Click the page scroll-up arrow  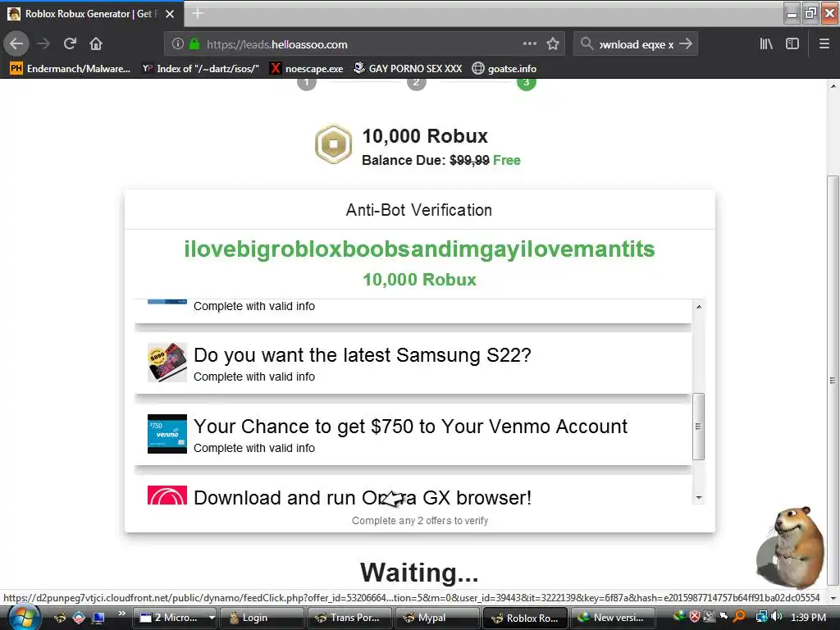tap(833, 85)
